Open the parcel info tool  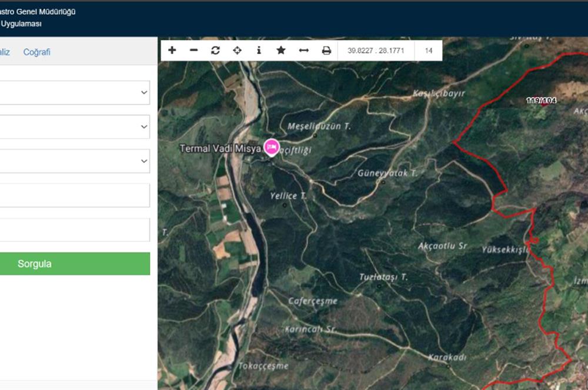pyautogui.click(x=259, y=51)
